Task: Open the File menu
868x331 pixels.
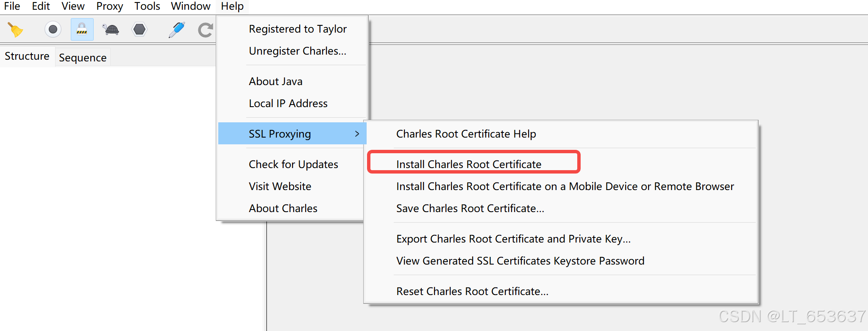Action: (x=12, y=6)
